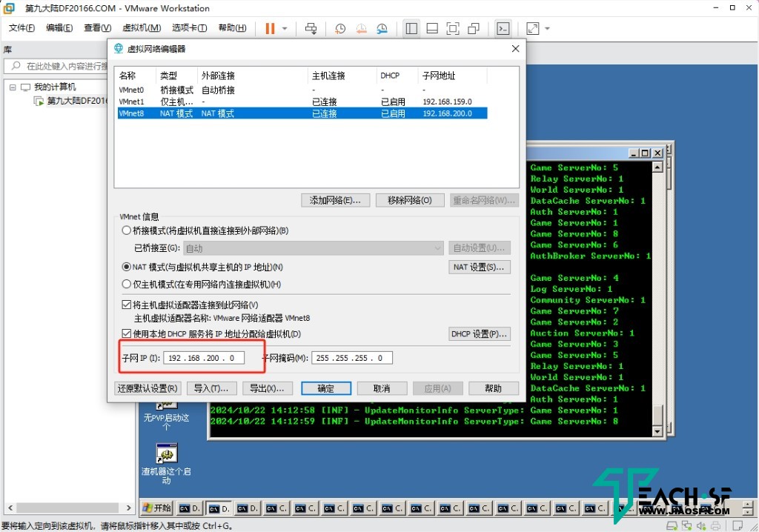Click the network adapter status icon
759x532 pixels.
tap(686, 526)
